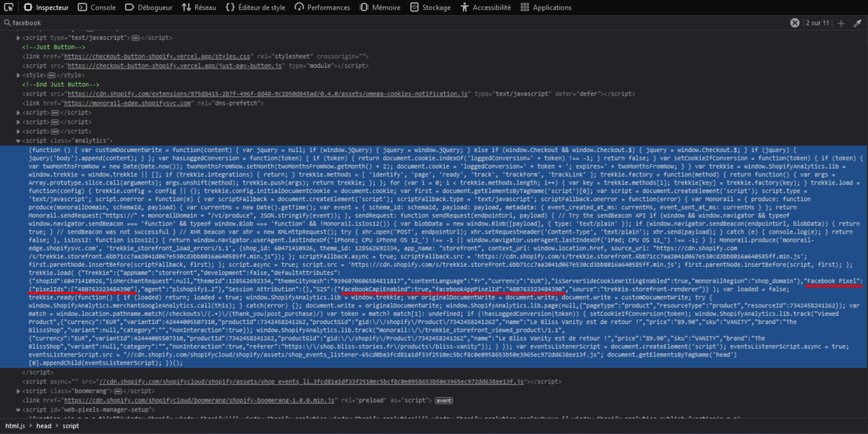Collapse the script class analytics node

(x=19, y=140)
